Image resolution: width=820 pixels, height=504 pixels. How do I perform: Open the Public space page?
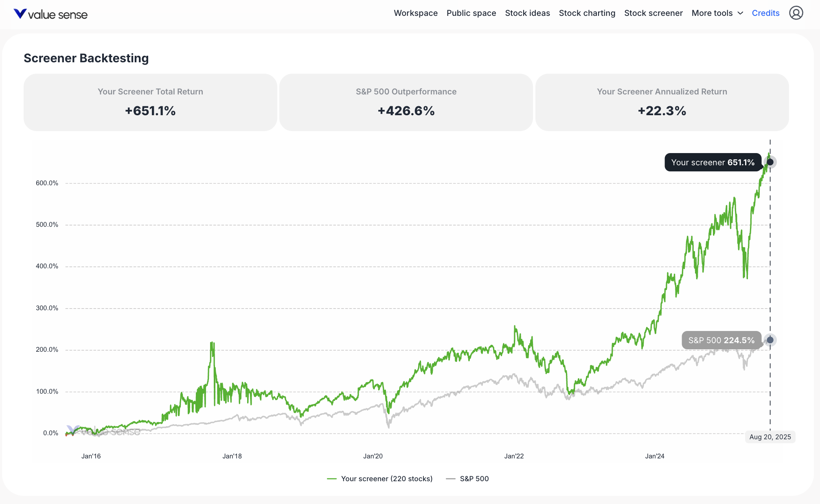pos(471,13)
